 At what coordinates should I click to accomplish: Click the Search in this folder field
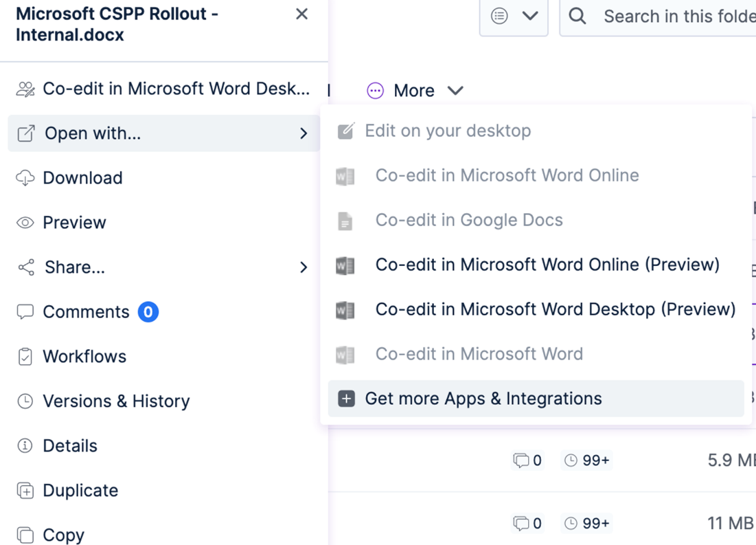coord(676,16)
